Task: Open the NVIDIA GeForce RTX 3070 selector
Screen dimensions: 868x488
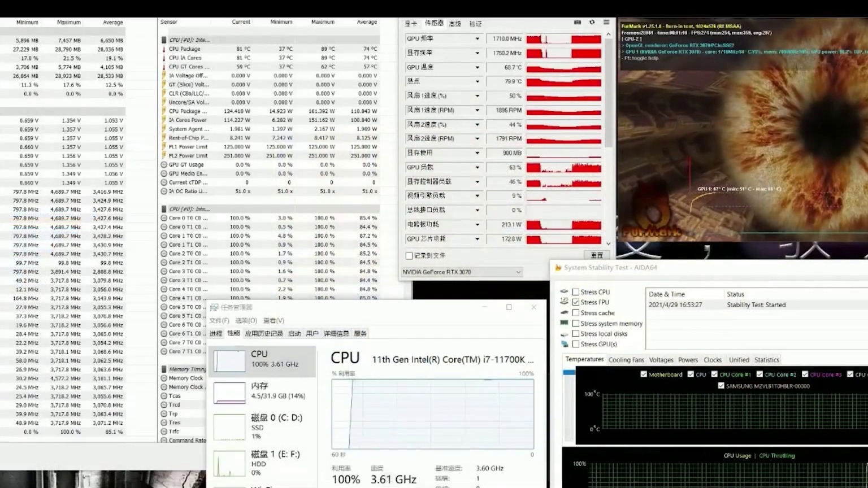Action: (461, 272)
